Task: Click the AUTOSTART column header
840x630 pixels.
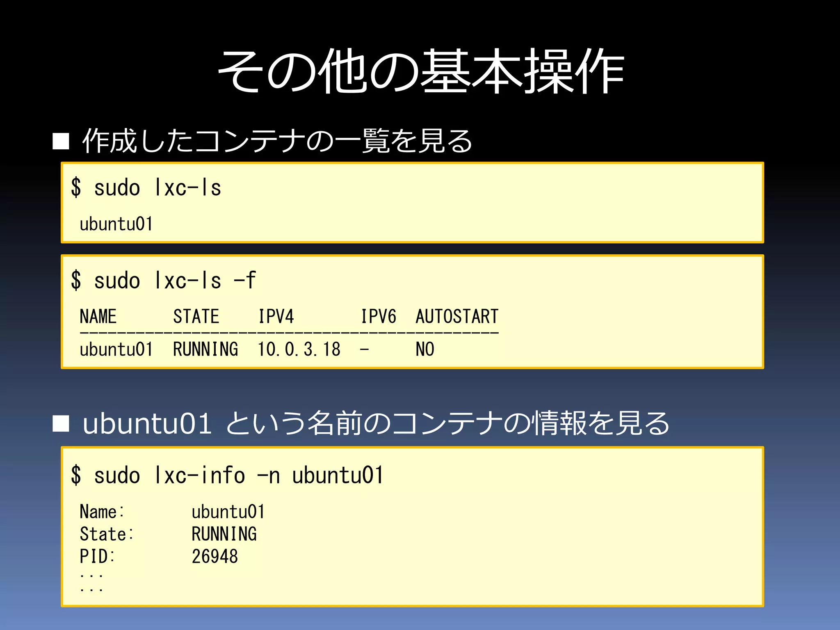Action: [x=457, y=317]
